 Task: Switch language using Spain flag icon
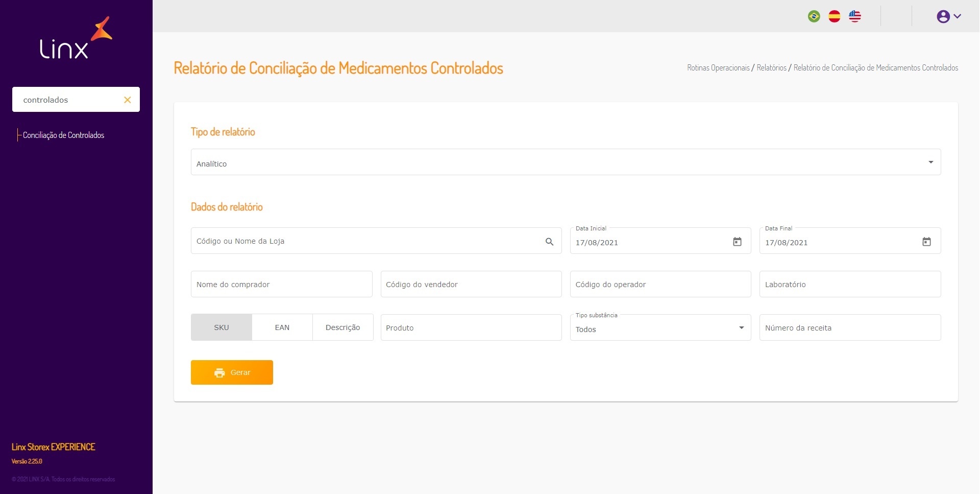pyautogui.click(x=835, y=16)
